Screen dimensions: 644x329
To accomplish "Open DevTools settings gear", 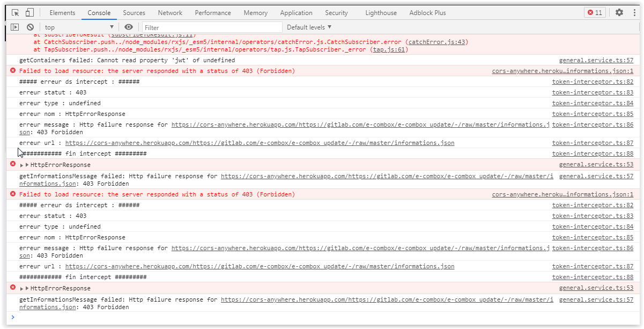I will (x=619, y=12).
